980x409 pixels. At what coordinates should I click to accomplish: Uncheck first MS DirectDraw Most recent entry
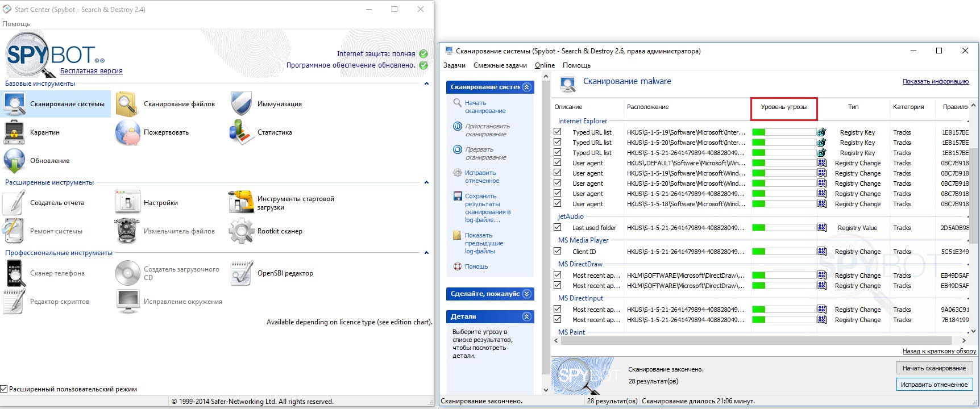pos(558,275)
